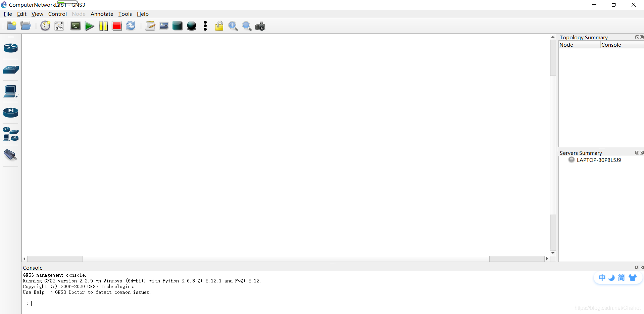Image resolution: width=644 pixels, height=314 pixels.
Task: Click the workspace vertical scrollbar up arrow
Action: [x=553, y=37]
